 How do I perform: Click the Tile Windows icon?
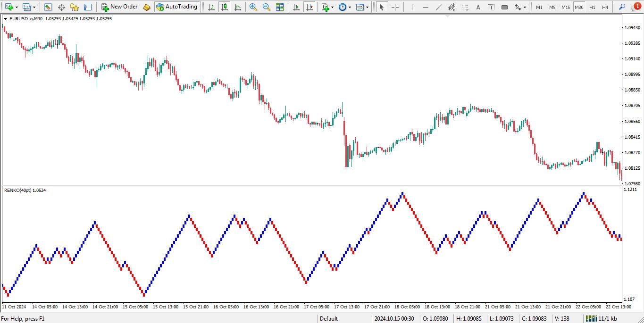(280, 7)
